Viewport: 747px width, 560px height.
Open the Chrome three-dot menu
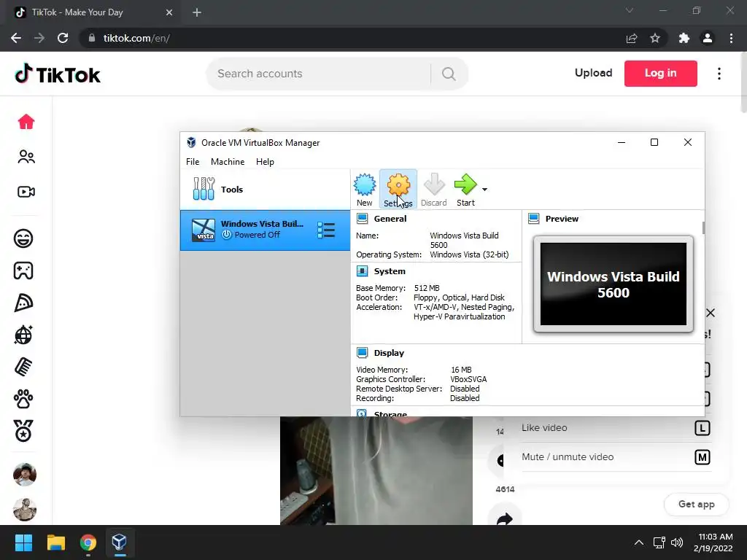pyautogui.click(x=731, y=38)
